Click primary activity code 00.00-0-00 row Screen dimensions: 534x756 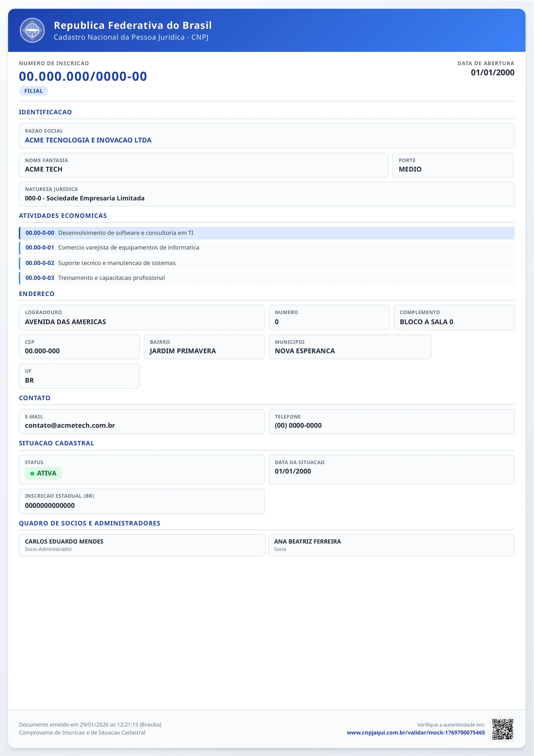[x=266, y=233]
